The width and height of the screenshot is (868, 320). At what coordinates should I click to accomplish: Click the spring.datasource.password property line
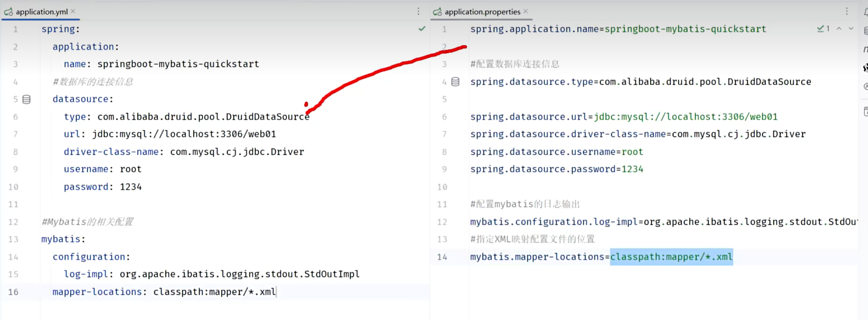click(x=557, y=169)
